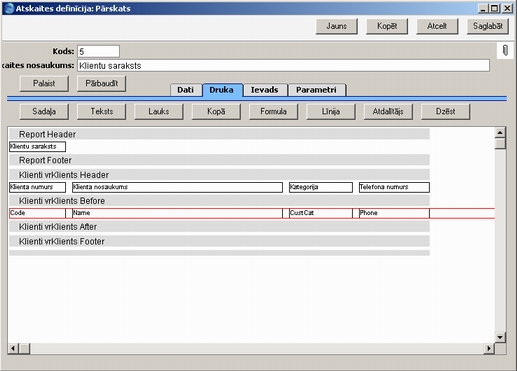Click the horizontal scrollbar thumb
This screenshot has height=371, width=517.
(24, 349)
